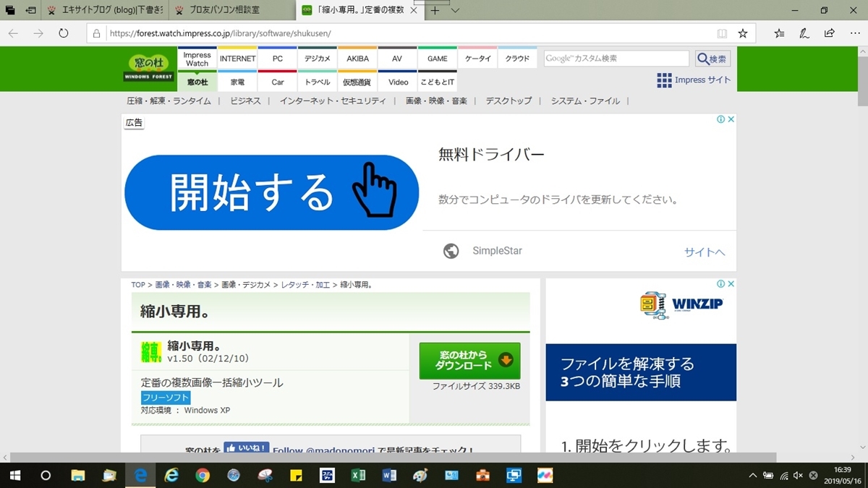Switch to エキサイトブログ tab

click(107, 11)
